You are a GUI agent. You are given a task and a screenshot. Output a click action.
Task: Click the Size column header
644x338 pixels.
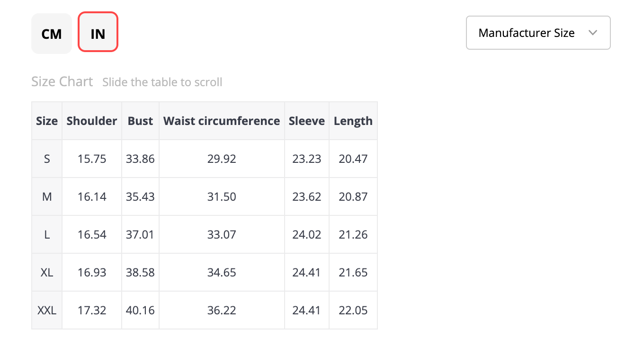point(47,121)
